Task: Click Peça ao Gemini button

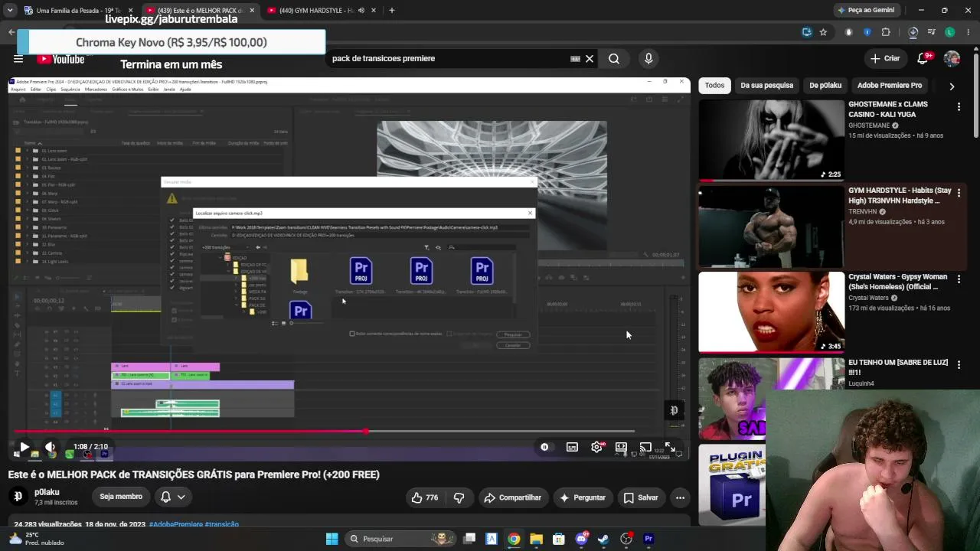Action: tap(866, 11)
